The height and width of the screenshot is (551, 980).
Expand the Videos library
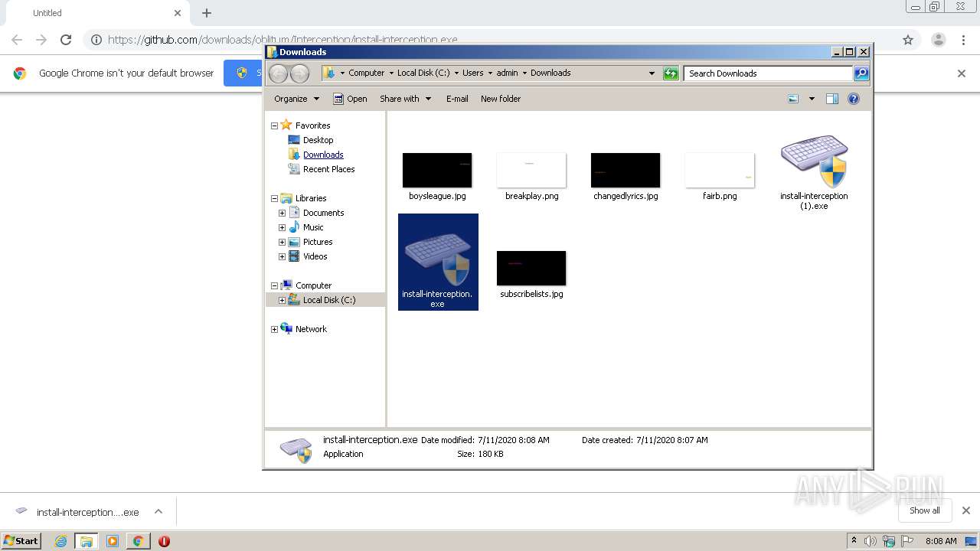pyautogui.click(x=282, y=256)
